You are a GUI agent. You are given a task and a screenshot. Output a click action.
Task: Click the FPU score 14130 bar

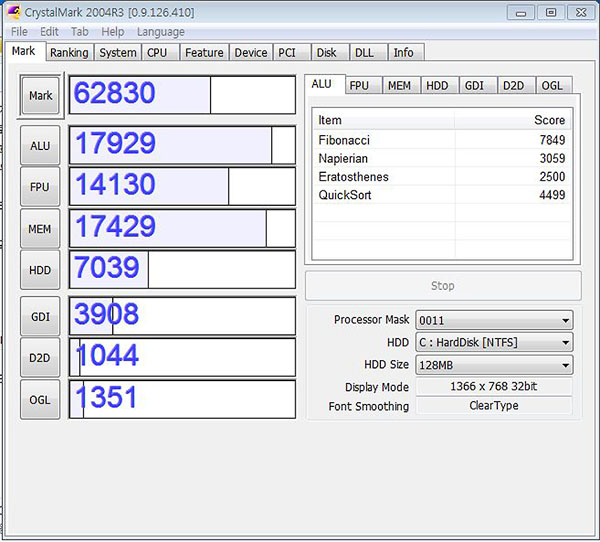pyautogui.click(x=182, y=186)
